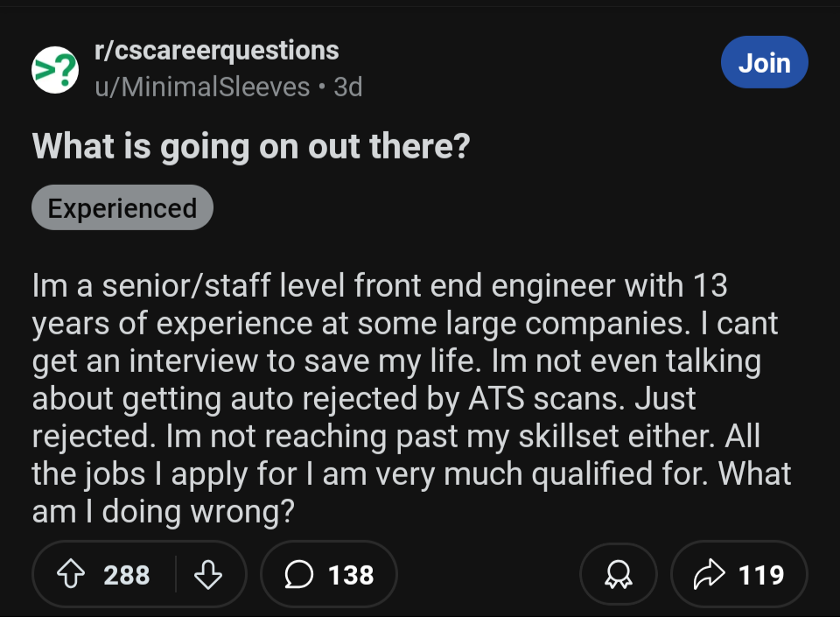
Task: Downvote the post with the down arrow
Action: [206, 575]
